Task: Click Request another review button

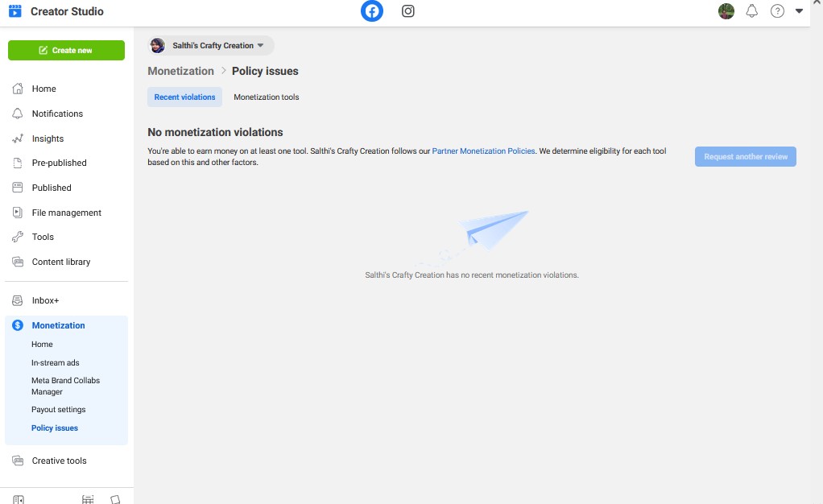Action: coord(746,156)
